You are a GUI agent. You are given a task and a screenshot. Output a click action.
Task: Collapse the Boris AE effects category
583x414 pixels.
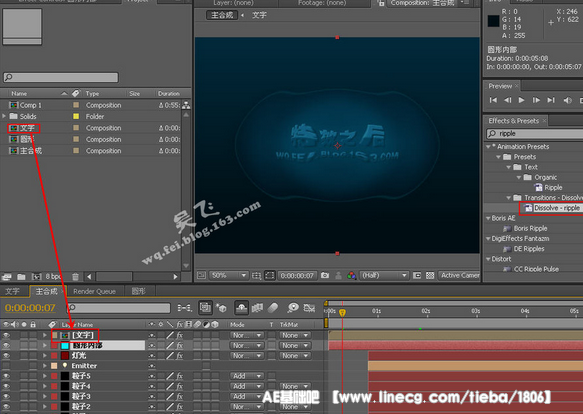click(x=488, y=218)
